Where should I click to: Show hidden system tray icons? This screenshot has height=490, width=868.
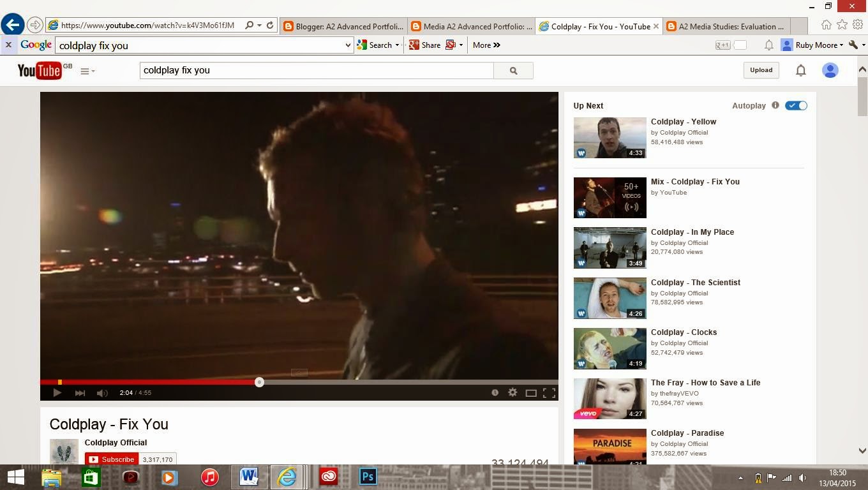click(741, 478)
